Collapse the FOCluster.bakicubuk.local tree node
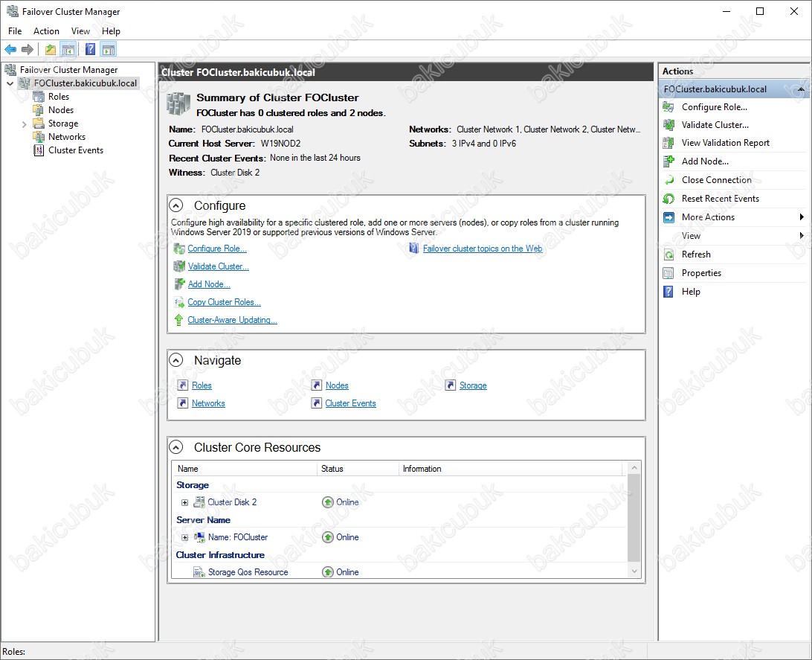Screen dimensions: 812x660 click(x=10, y=83)
